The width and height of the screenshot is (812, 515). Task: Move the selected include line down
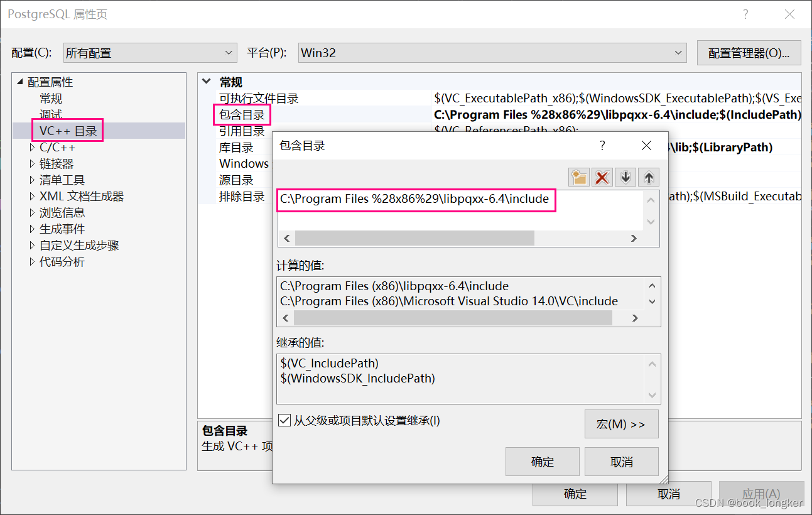point(625,177)
